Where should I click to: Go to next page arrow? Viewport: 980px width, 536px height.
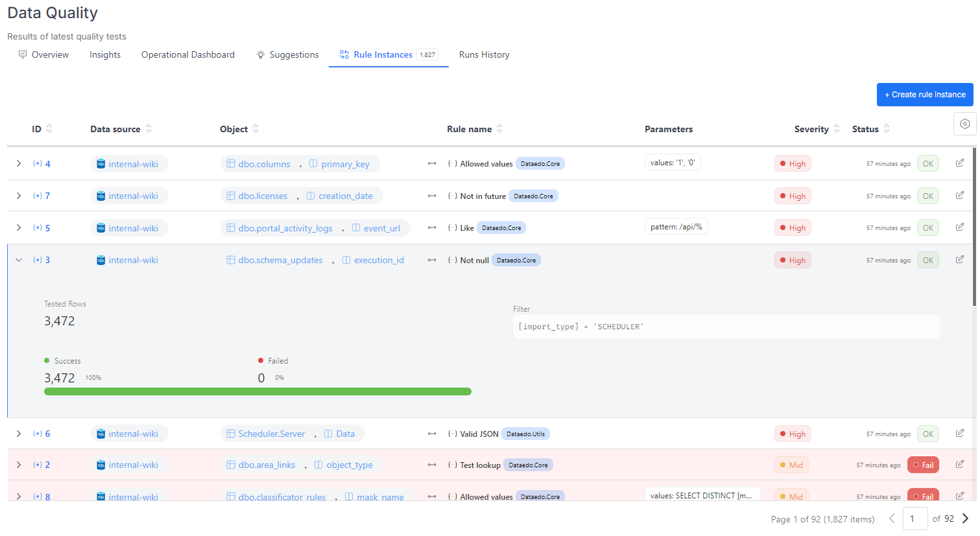[965, 519]
